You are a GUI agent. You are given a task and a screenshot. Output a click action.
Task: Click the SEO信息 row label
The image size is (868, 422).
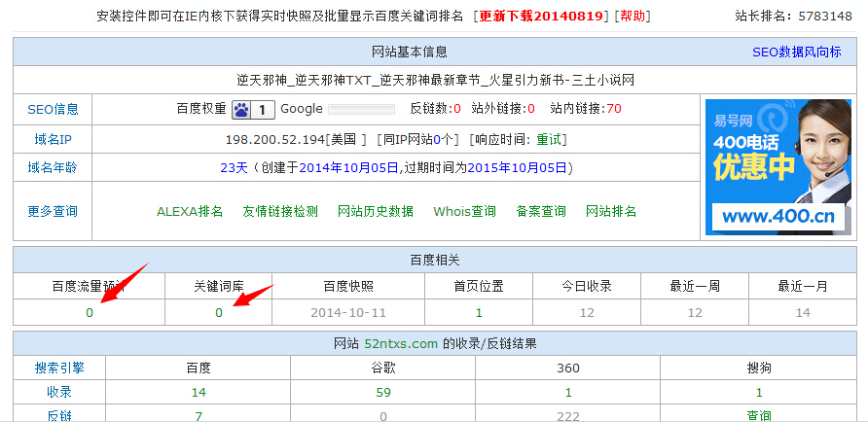(x=54, y=109)
